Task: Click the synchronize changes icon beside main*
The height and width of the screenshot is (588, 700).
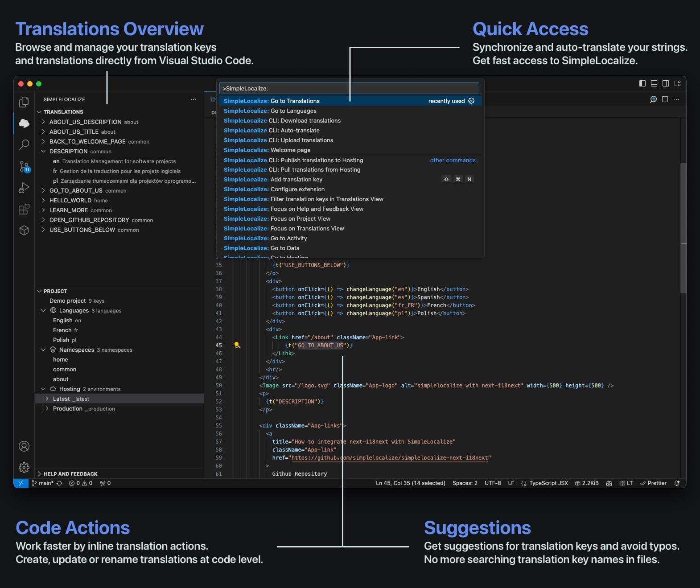Action: 59,483
